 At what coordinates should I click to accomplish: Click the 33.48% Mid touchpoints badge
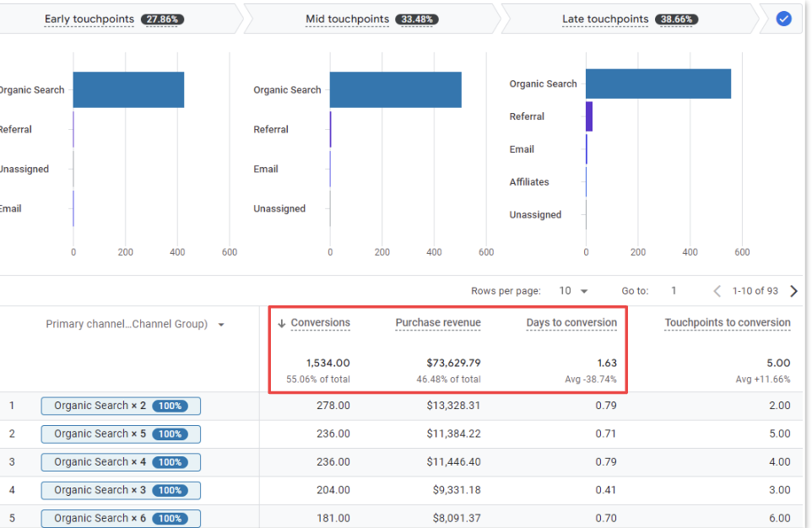(x=417, y=19)
